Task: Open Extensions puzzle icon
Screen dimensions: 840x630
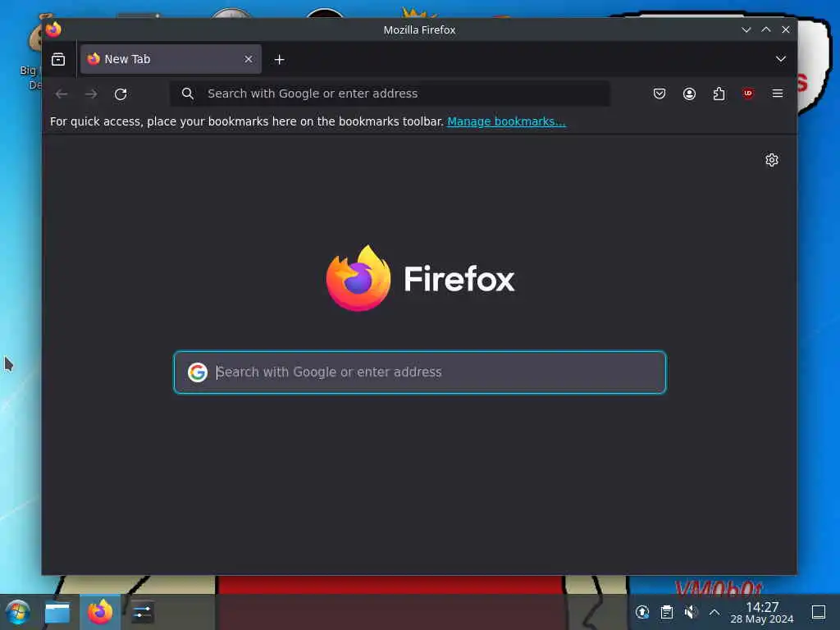Action: (719, 94)
